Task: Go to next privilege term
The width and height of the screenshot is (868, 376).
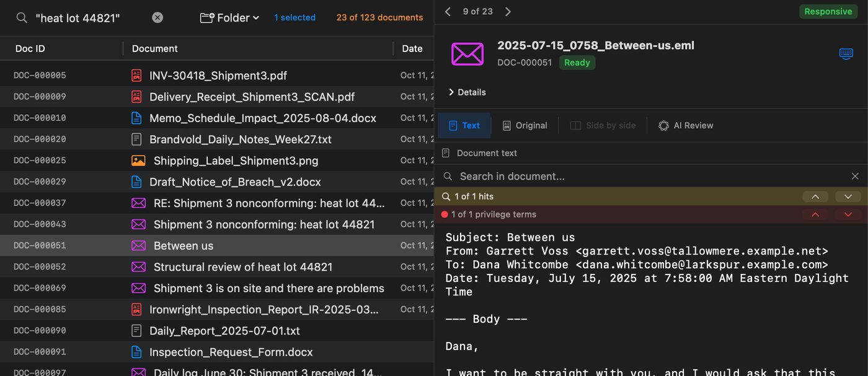Action: [848, 214]
